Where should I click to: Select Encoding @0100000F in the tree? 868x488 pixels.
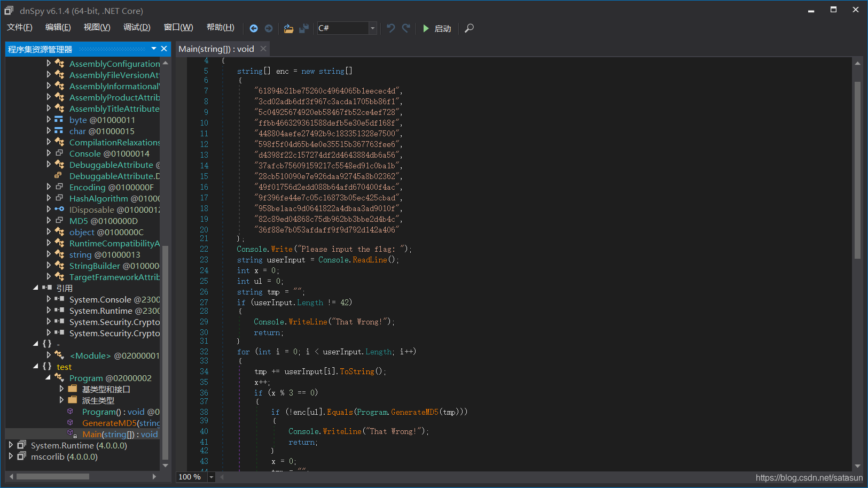(x=111, y=187)
